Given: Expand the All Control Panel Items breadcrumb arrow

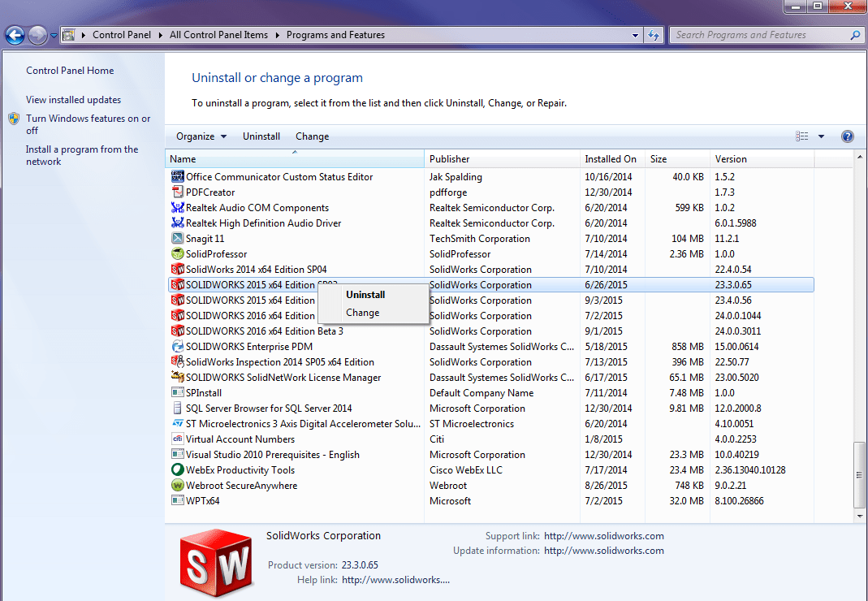Looking at the screenshot, I should (x=277, y=35).
